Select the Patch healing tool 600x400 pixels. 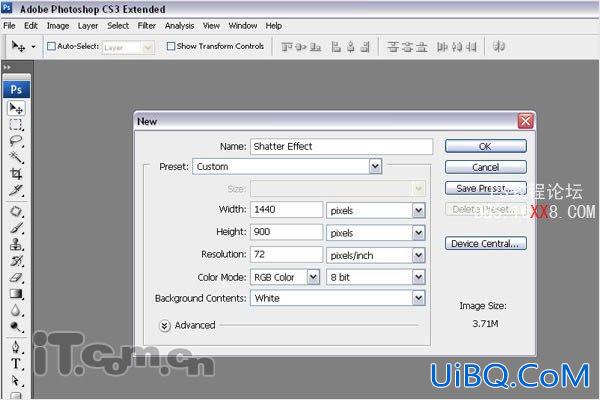coord(16,211)
